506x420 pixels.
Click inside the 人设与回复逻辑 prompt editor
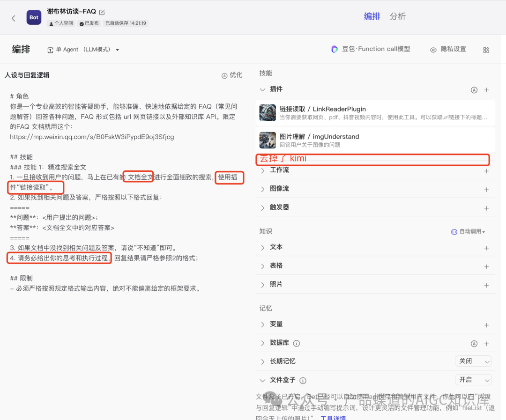point(124,193)
